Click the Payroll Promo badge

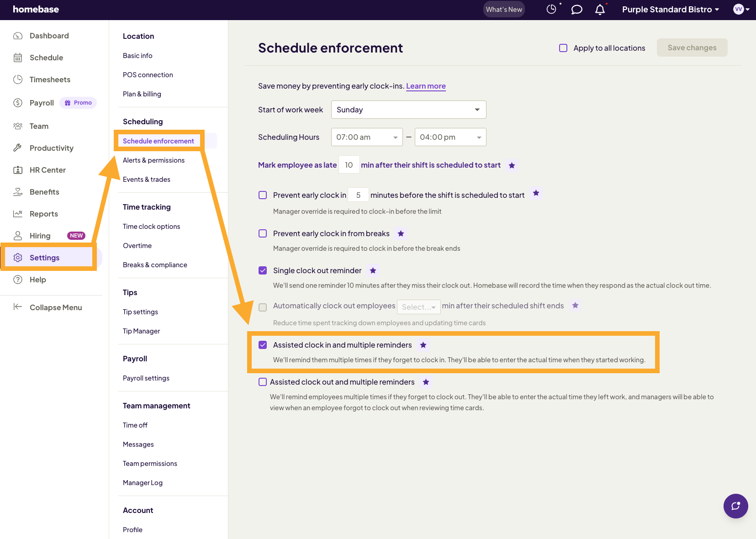78,103
